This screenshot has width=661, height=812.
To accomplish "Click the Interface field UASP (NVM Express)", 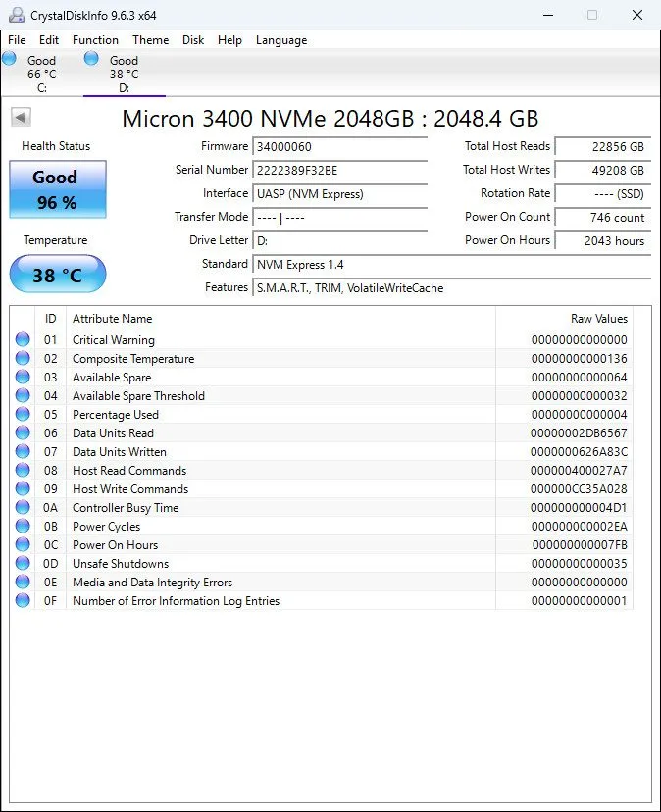I will [x=340, y=194].
